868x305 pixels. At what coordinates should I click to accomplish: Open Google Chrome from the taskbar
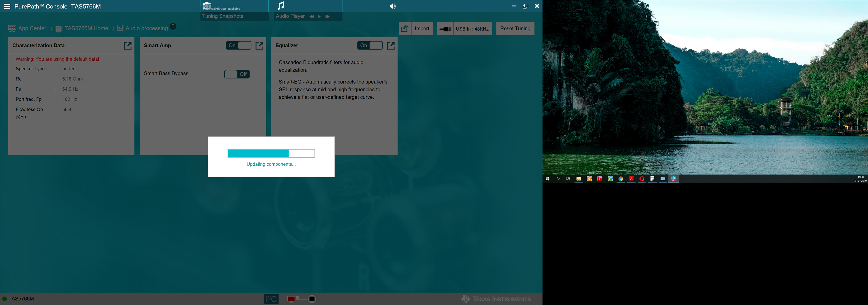point(621,179)
